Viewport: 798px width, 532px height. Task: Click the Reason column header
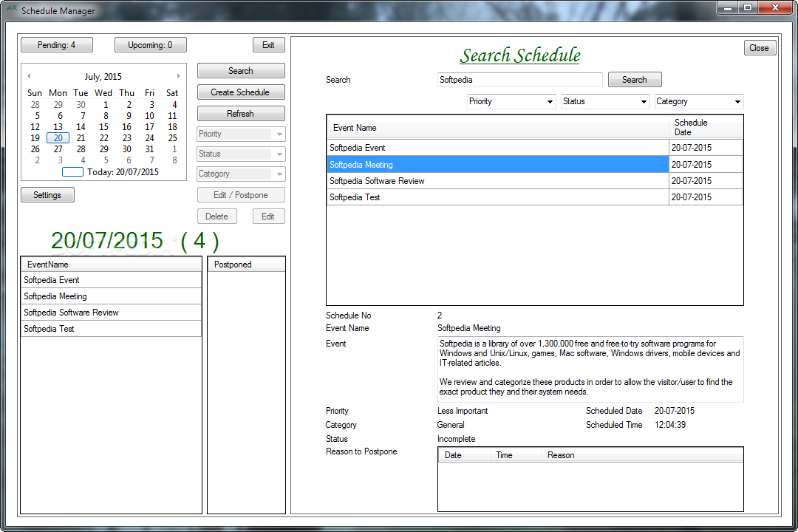tap(642, 455)
